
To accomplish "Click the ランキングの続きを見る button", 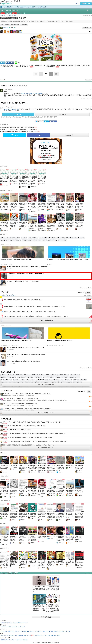I will point(46,320).
